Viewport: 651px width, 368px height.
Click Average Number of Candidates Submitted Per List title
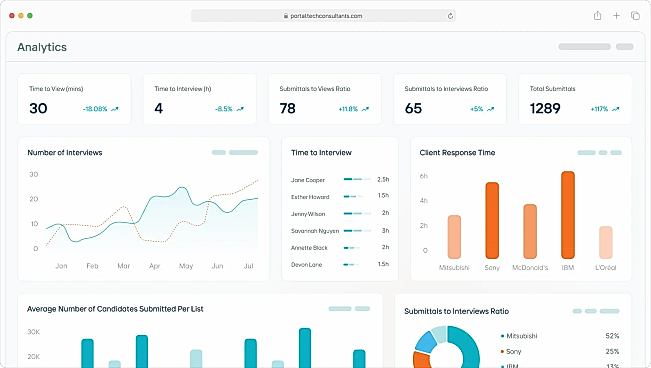[x=115, y=309]
